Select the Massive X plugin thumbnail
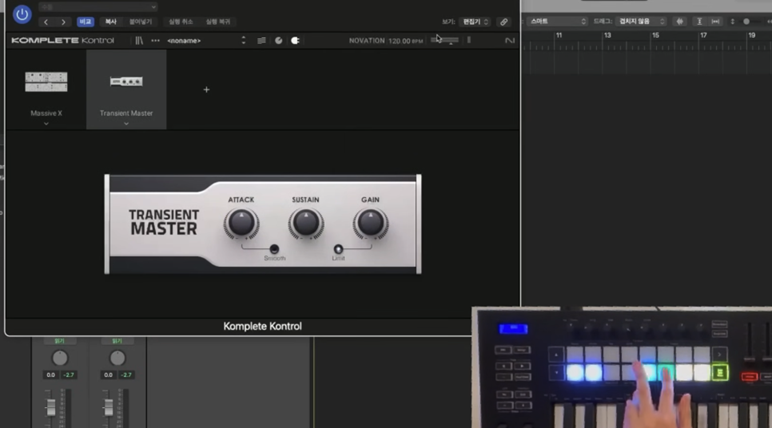This screenshot has height=428, width=772. (46, 81)
